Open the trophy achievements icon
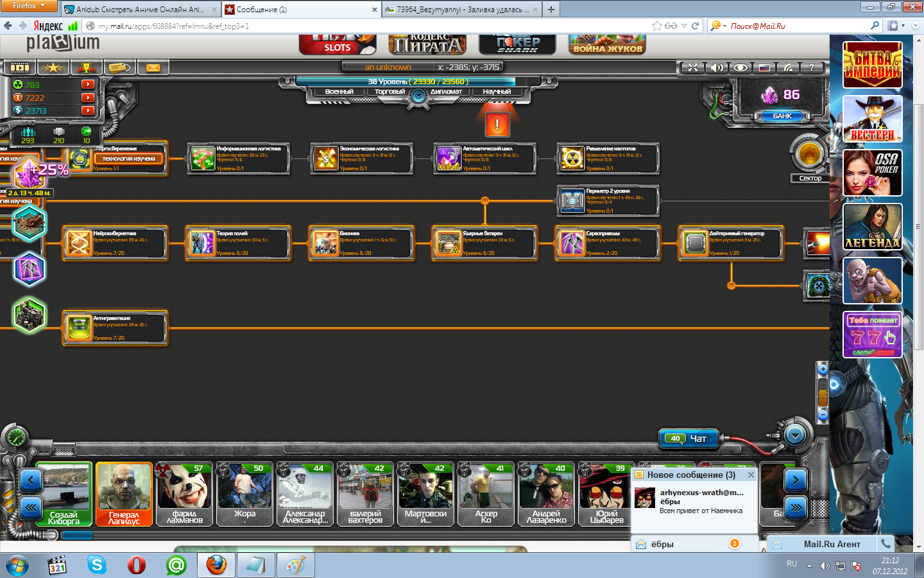 pyautogui.click(x=86, y=67)
